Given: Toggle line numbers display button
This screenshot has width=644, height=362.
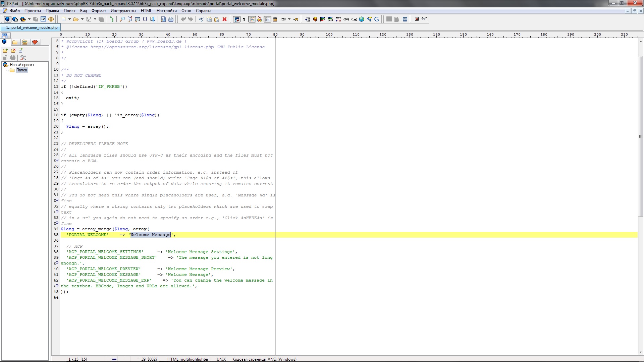Looking at the screenshot, I should pyautogui.click(x=267, y=19).
